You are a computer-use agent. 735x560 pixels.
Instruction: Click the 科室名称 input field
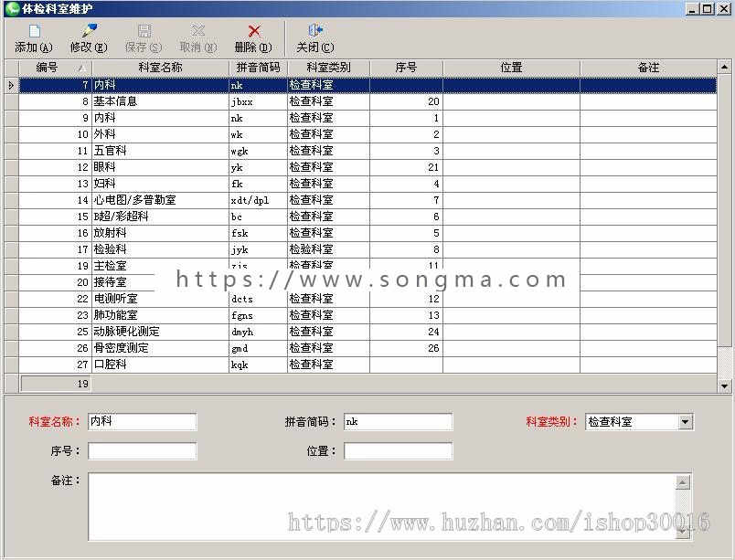[x=143, y=421]
